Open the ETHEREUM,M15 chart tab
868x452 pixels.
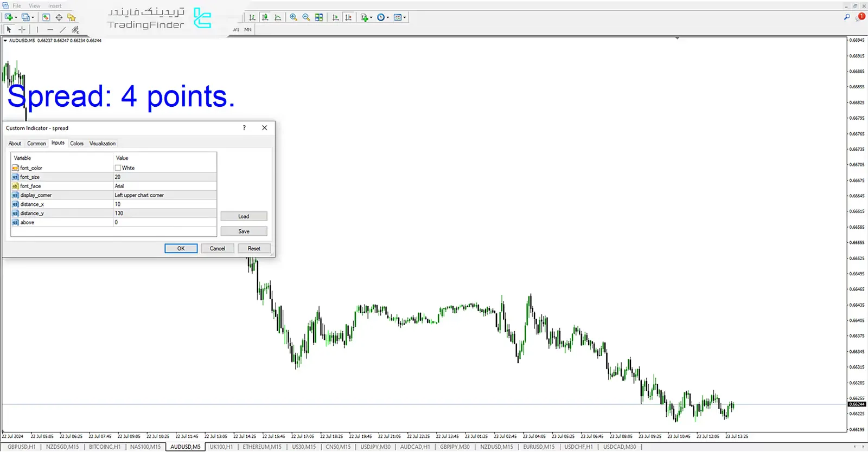point(262,447)
